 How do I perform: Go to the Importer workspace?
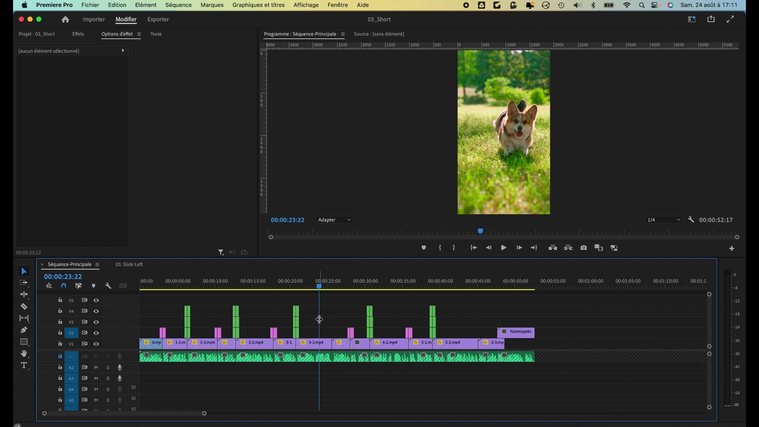pos(93,19)
